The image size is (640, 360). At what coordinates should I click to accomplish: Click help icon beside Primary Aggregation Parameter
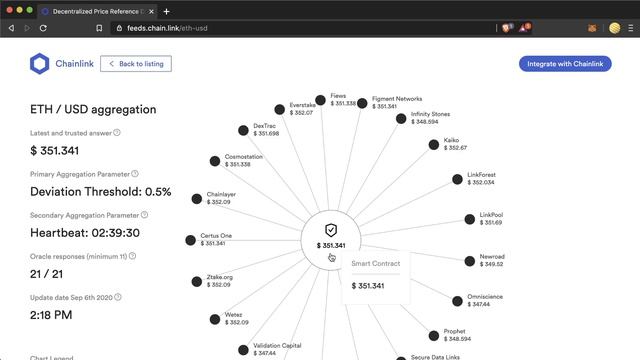tap(135, 174)
